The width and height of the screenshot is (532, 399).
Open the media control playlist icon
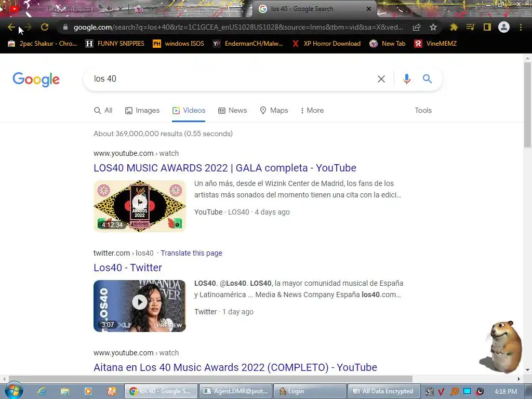470,27
